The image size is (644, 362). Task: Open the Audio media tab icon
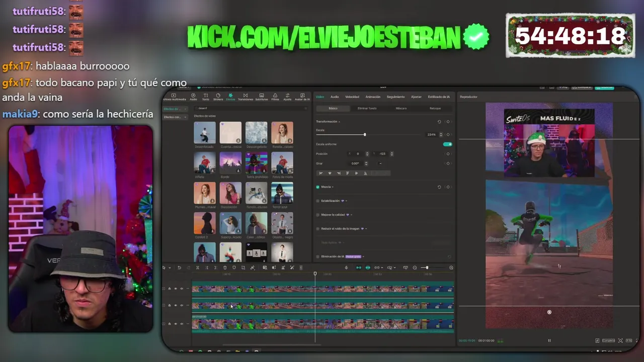pyautogui.click(x=193, y=96)
